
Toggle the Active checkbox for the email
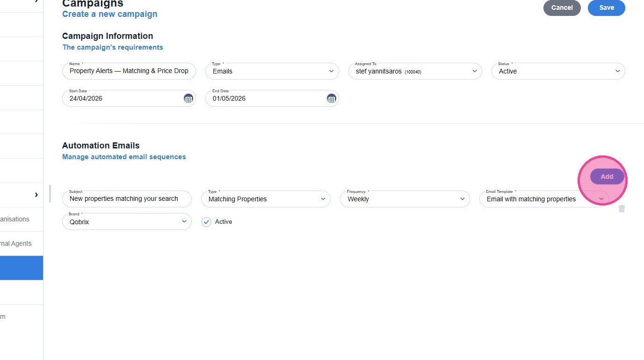pos(206,222)
